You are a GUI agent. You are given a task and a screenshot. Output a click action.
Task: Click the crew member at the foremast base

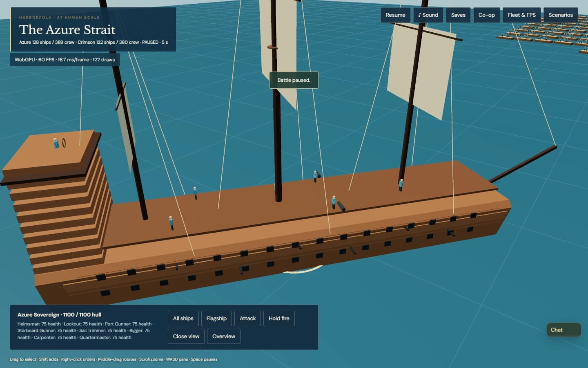[401, 185]
